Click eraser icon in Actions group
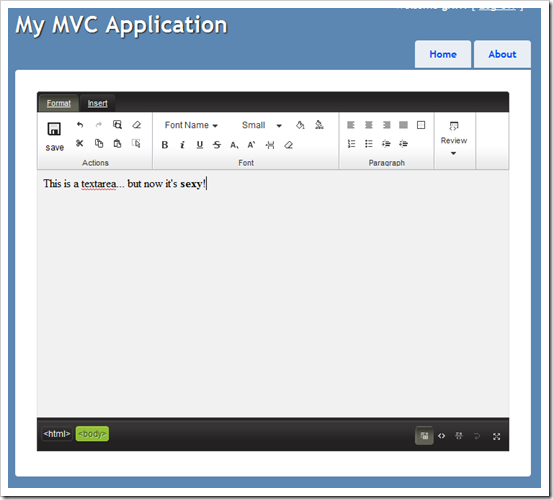 click(136, 125)
